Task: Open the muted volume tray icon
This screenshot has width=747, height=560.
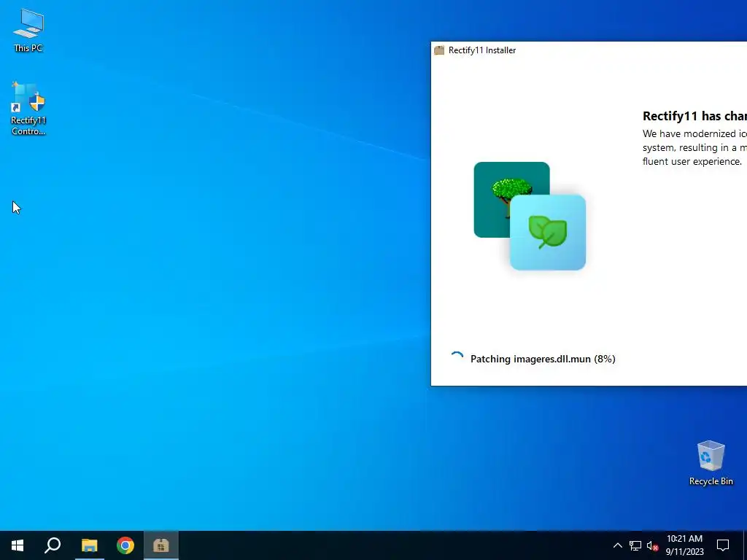Action: point(652,545)
